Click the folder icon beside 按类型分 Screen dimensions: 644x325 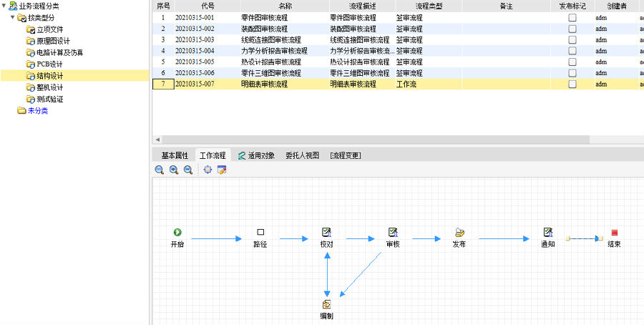tap(21, 18)
